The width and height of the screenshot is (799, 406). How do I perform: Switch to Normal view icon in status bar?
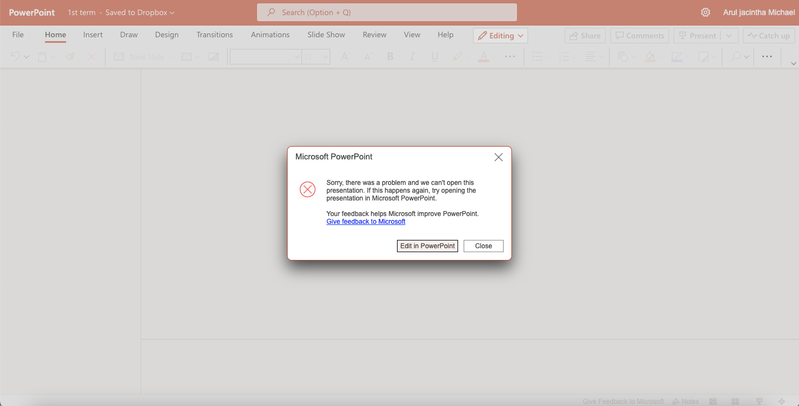click(713, 401)
